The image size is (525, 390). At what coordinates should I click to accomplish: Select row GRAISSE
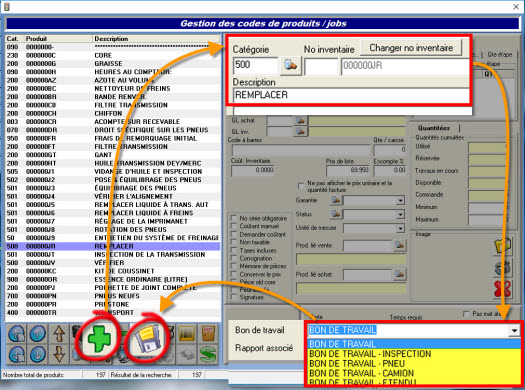(x=112, y=64)
